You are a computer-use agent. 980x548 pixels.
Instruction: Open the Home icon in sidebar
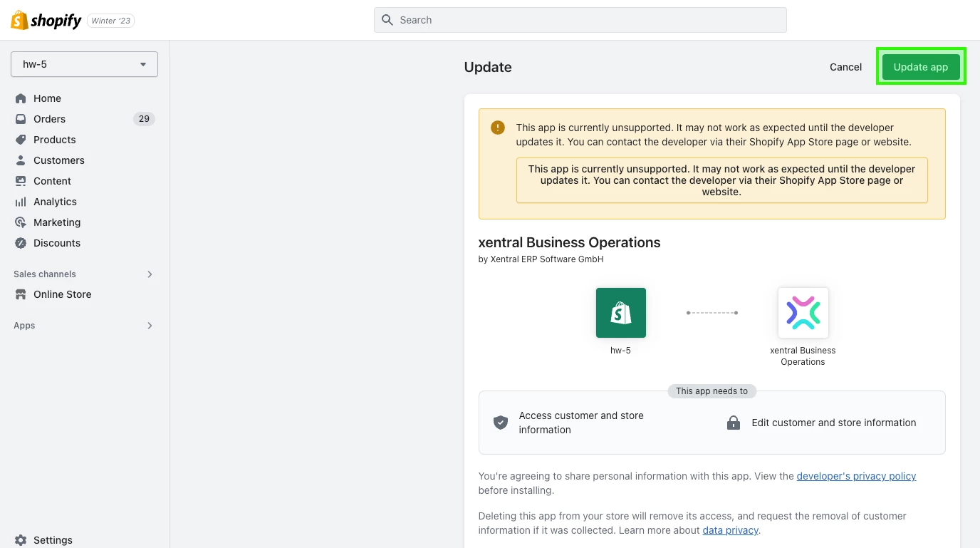pos(21,98)
